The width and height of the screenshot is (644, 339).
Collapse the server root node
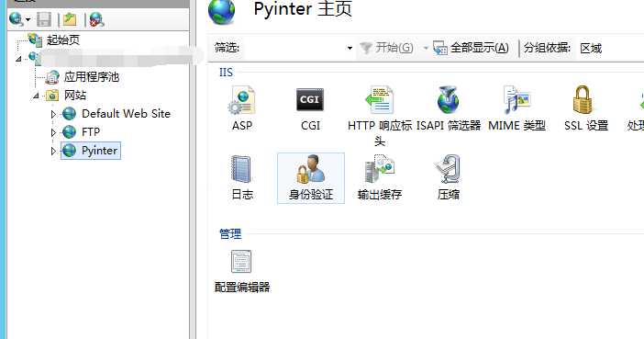[x=18, y=59]
